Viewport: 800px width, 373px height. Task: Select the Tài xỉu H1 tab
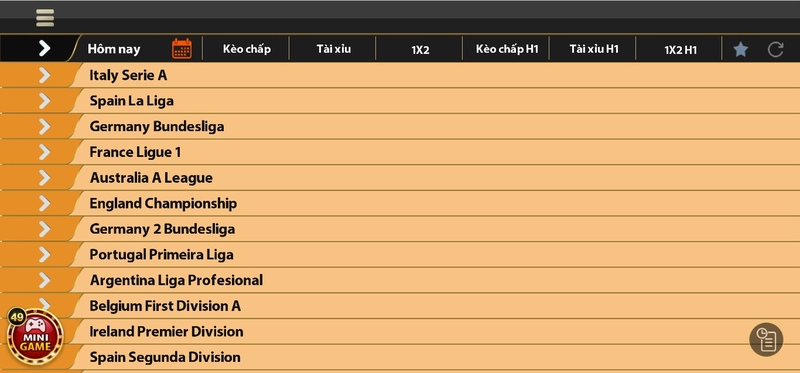[593, 49]
